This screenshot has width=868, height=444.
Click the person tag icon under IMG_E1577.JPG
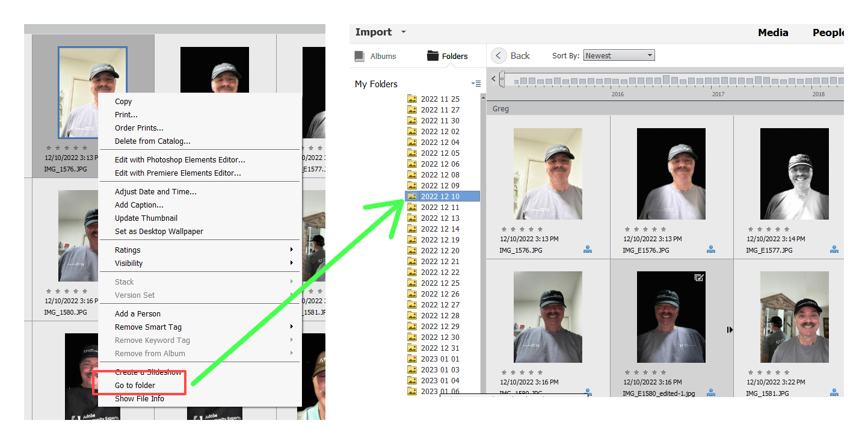click(x=834, y=249)
